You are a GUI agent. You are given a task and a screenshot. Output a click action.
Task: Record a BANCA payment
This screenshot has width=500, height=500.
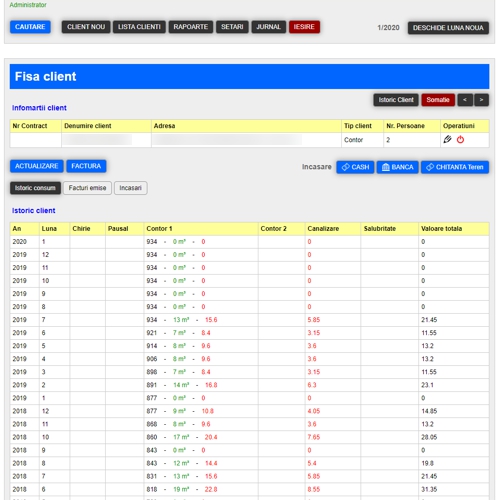pyautogui.click(x=397, y=167)
